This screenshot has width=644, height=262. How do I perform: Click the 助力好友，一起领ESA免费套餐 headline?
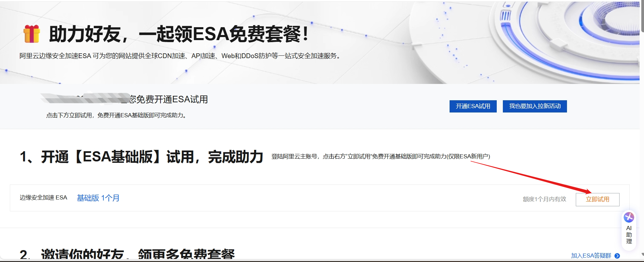coord(179,34)
